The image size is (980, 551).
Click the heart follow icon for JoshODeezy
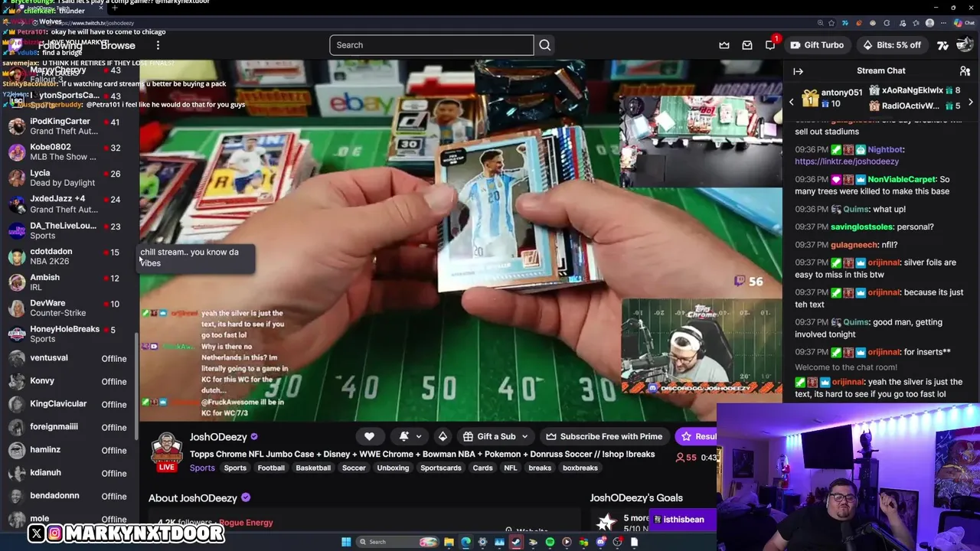coord(369,436)
